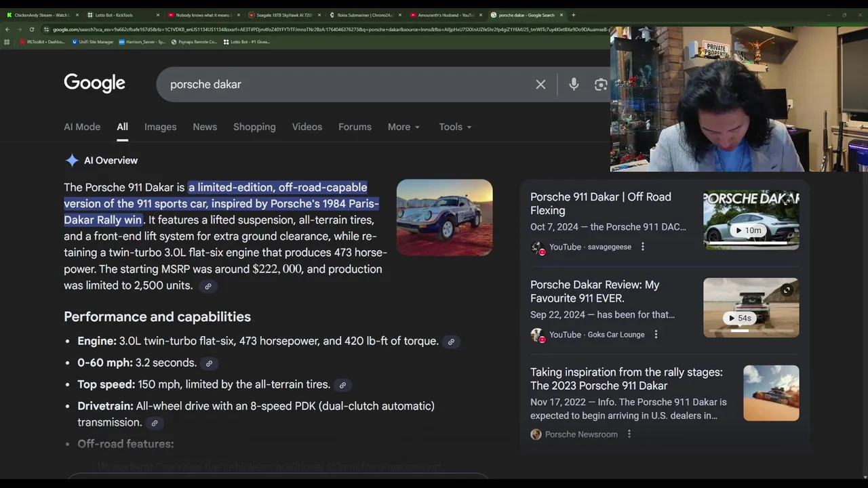Open a new browser tab with plus icon
This screenshot has height=488, width=868.
(x=574, y=15)
